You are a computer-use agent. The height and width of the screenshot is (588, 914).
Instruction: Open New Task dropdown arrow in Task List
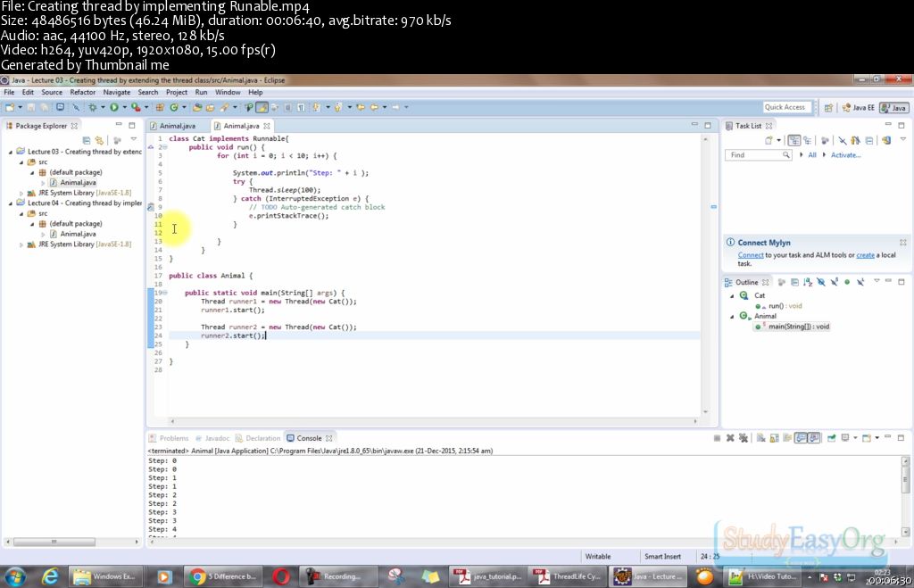(778, 140)
